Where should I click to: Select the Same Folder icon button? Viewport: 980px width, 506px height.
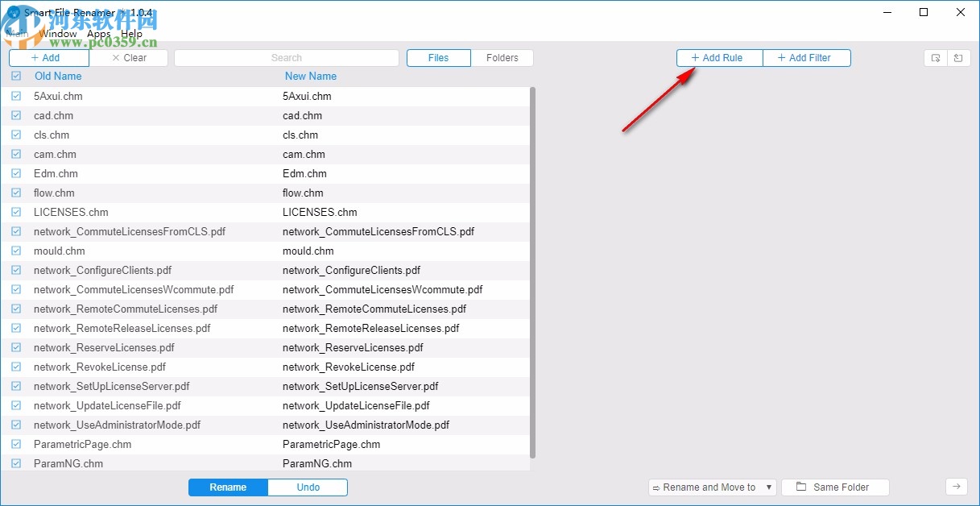tap(834, 487)
